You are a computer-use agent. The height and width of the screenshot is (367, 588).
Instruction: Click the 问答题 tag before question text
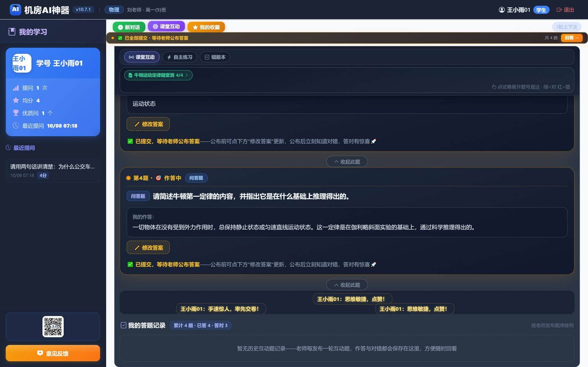[x=138, y=196]
